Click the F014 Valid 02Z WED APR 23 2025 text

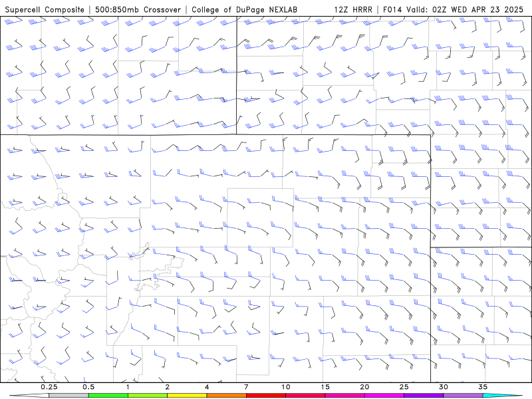pyautogui.click(x=453, y=10)
